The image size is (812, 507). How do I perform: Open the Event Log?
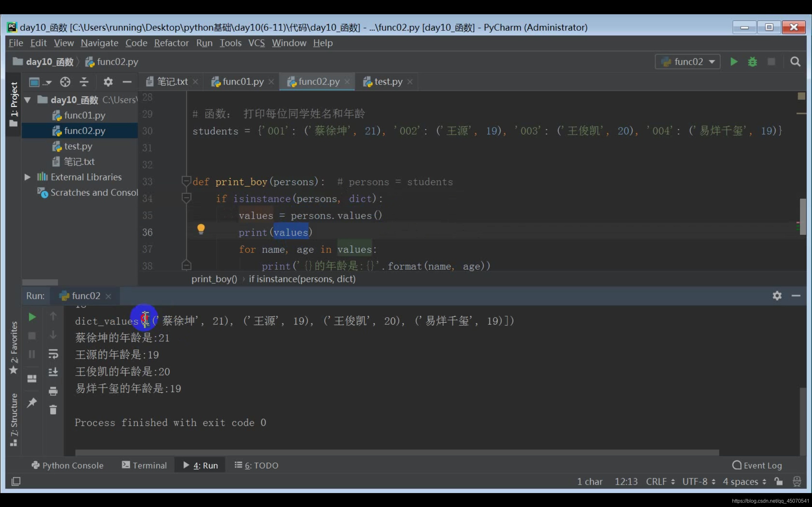pos(757,465)
